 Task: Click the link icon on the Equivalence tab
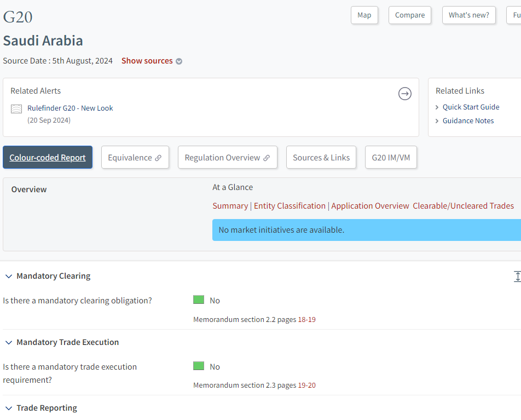(x=158, y=158)
